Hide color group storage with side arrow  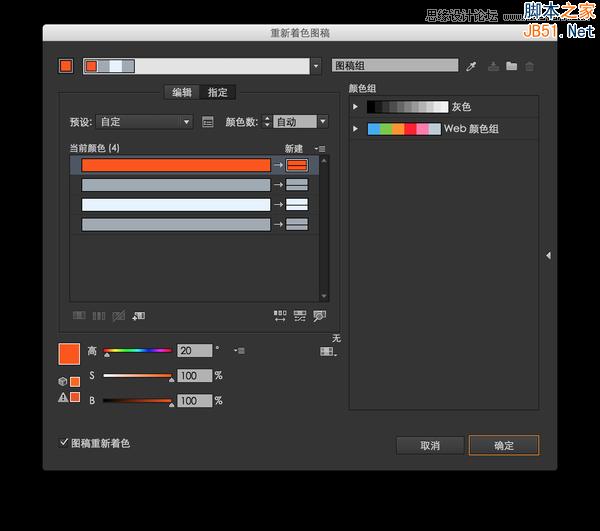point(548,255)
